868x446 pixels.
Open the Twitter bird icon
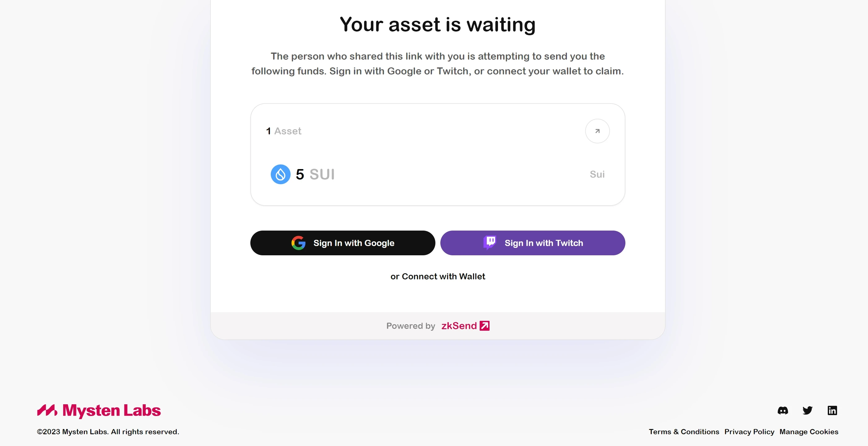(x=807, y=410)
